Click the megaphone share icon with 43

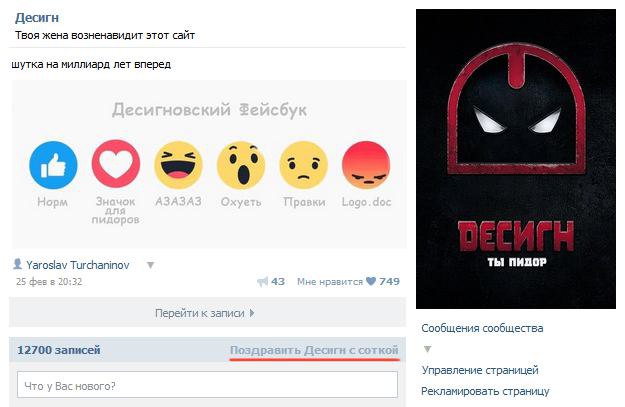point(263,282)
